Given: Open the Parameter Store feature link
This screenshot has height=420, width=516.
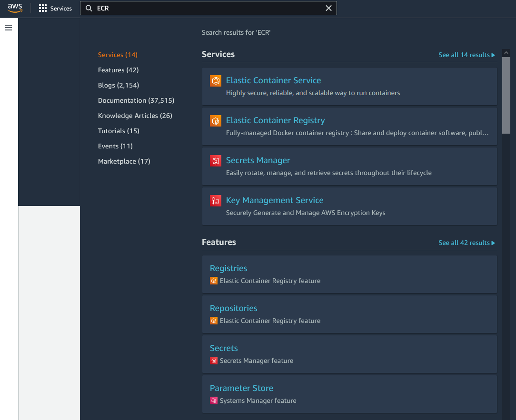Looking at the screenshot, I should pyautogui.click(x=241, y=388).
